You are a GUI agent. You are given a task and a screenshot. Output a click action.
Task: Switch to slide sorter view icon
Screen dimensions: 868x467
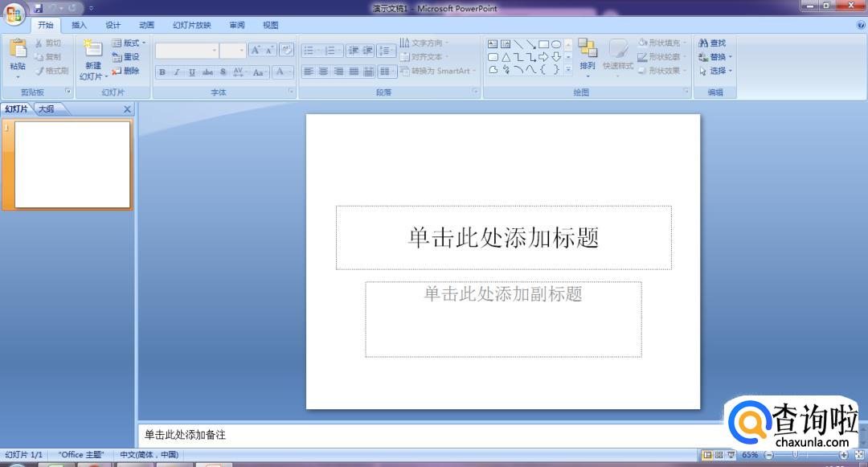click(x=719, y=455)
